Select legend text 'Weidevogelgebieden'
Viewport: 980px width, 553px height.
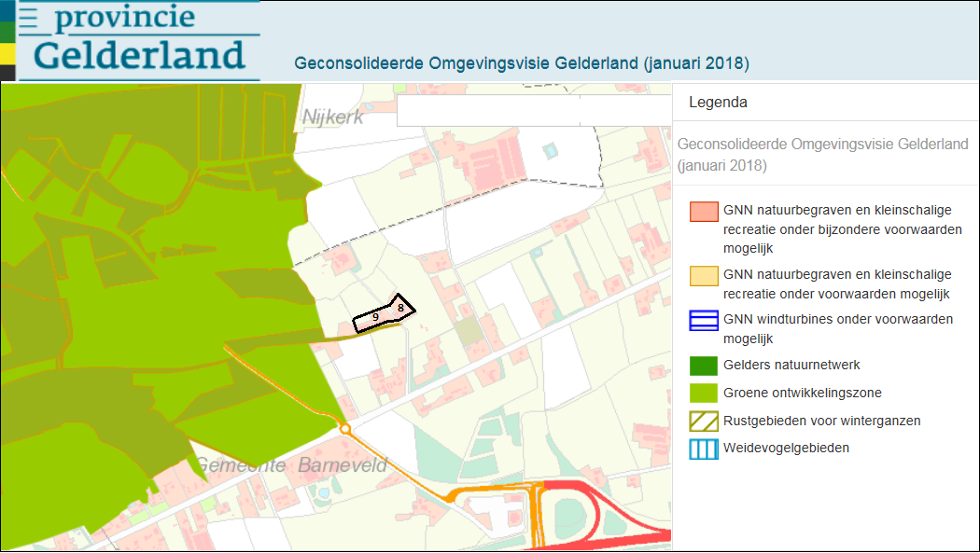point(786,449)
